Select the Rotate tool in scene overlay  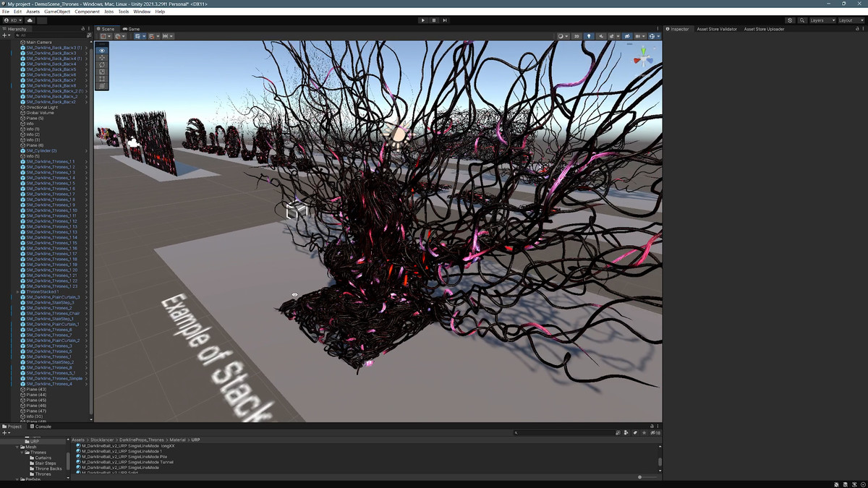[102, 64]
